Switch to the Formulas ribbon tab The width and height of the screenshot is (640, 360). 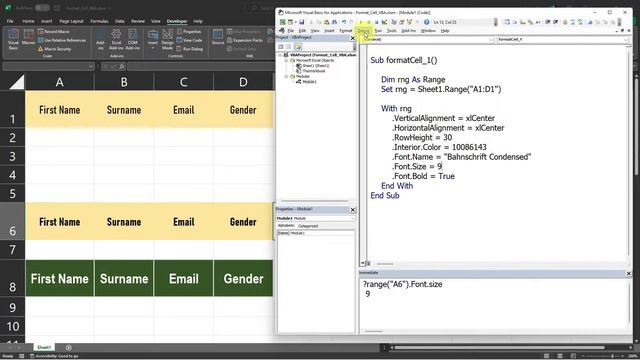point(99,21)
